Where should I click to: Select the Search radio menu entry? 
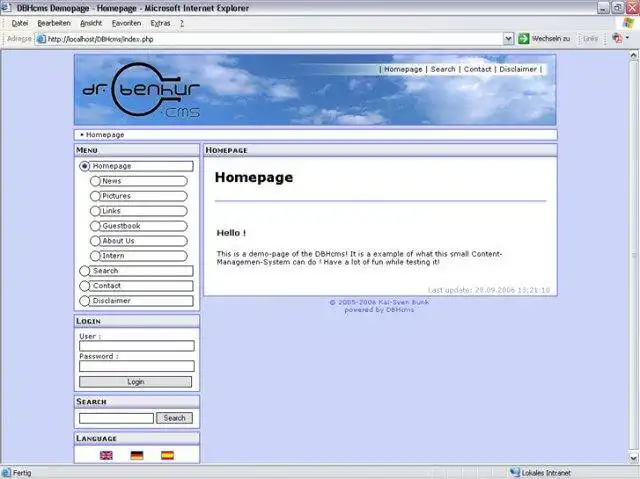[136, 271]
